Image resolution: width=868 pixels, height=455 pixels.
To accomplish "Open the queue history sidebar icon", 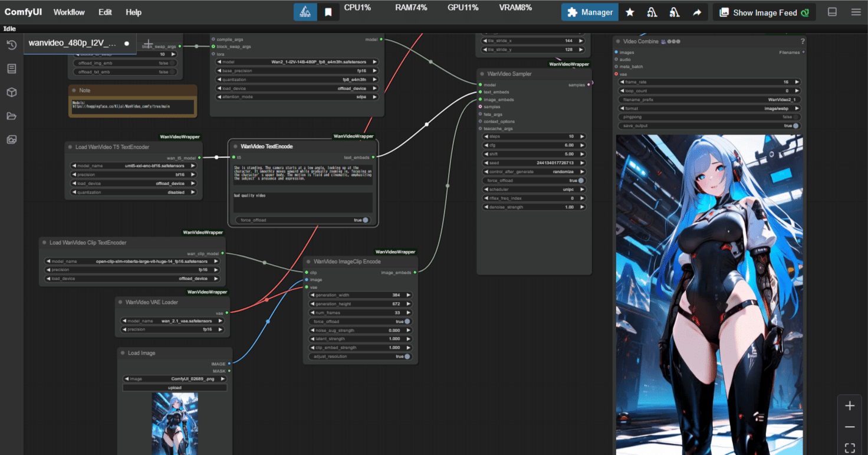I will [x=11, y=45].
